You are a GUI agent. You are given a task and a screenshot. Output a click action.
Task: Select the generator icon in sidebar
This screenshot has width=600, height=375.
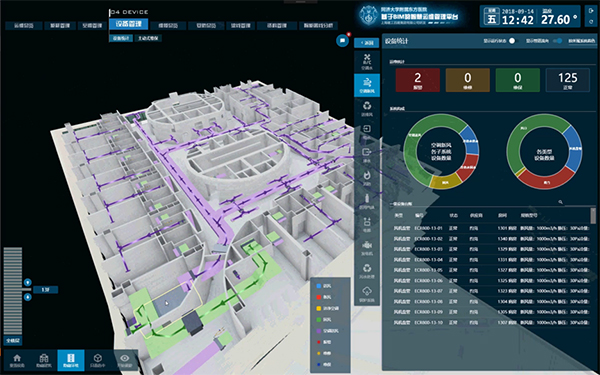(367, 247)
